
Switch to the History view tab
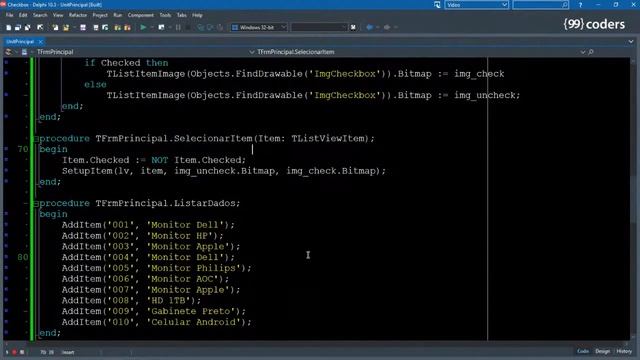(624, 351)
